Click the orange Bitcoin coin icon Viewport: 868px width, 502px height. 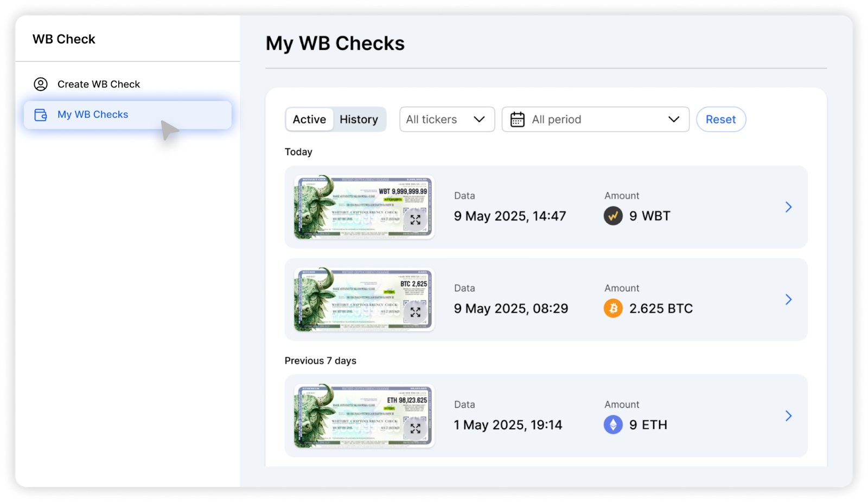pos(613,308)
